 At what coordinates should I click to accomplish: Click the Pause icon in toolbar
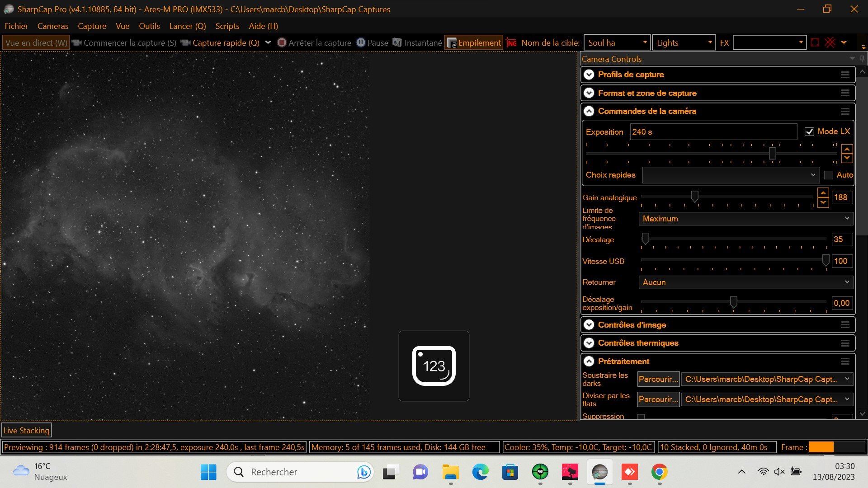(361, 42)
